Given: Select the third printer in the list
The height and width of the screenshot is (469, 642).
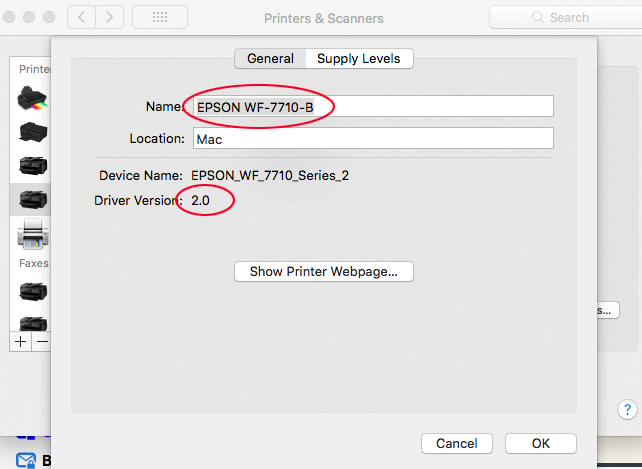Looking at the screenshot, I should point(33,165).
